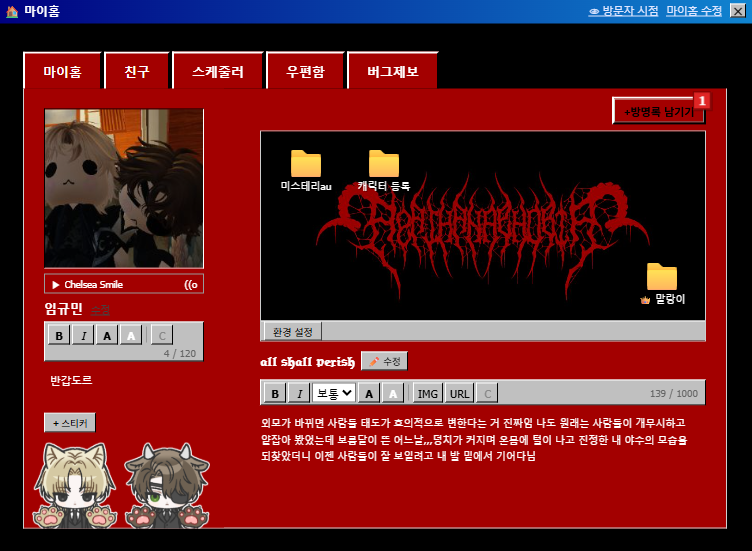Image resolution: width=752 pixels, height=551 pixels.
Task: Click the MyHome house icon in title bar
Action: [12, 11]
